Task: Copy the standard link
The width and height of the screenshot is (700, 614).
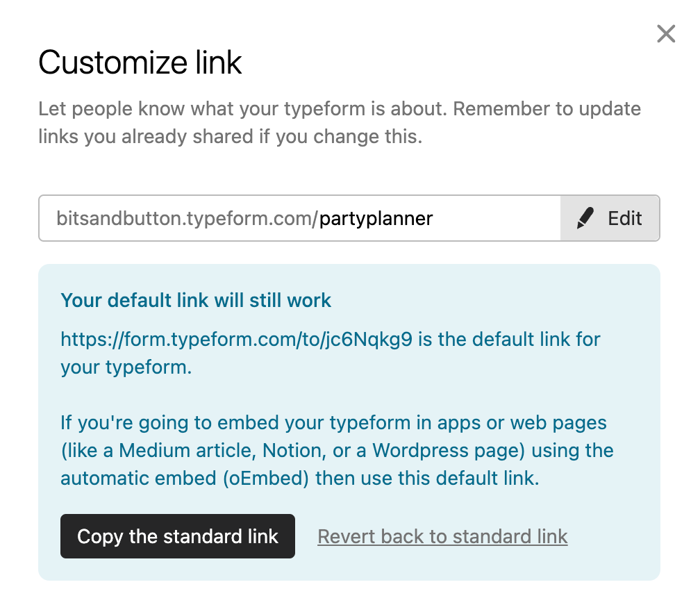Action: point(178,536)
